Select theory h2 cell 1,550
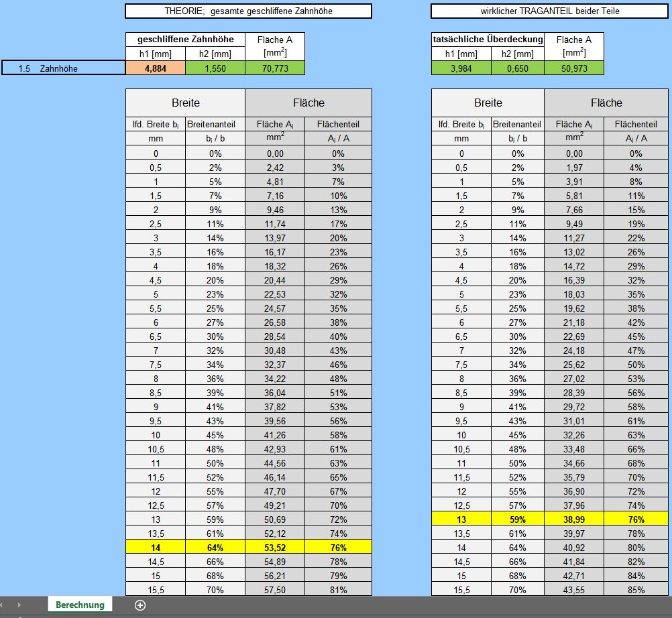The width and height of the screenshot is (672, 618). tap(215, 68)
